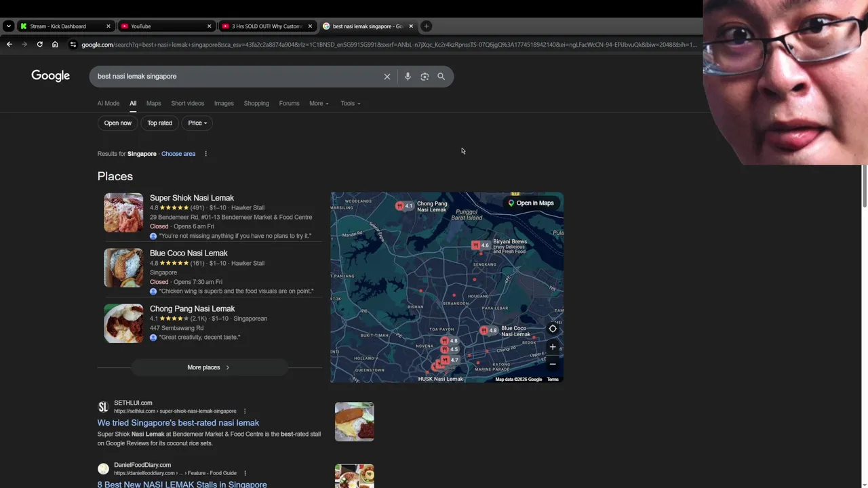
Task: Close the 3 Hrs SOLD OUT tab
Action: tap(310, 26)
